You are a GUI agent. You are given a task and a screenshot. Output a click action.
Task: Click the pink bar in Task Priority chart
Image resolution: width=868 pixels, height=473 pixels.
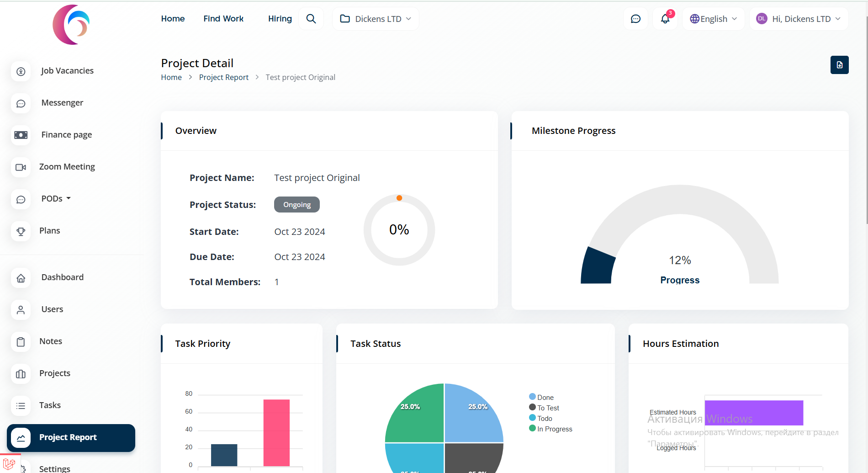pyautogui.click(x=276, y=433)
